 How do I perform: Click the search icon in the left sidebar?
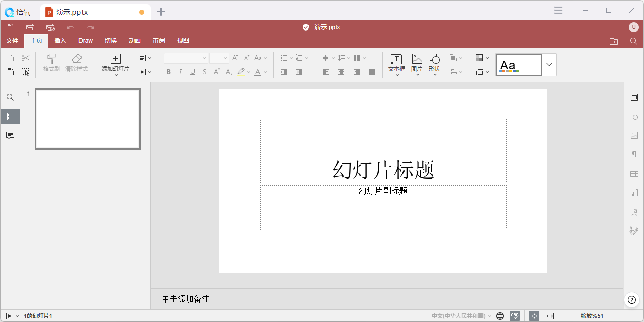pos(10,97)
